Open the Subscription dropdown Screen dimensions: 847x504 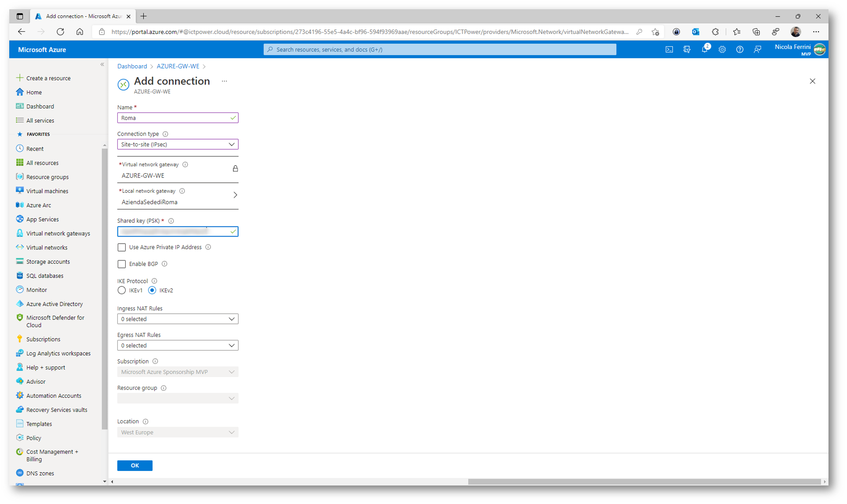coord(178,372)
